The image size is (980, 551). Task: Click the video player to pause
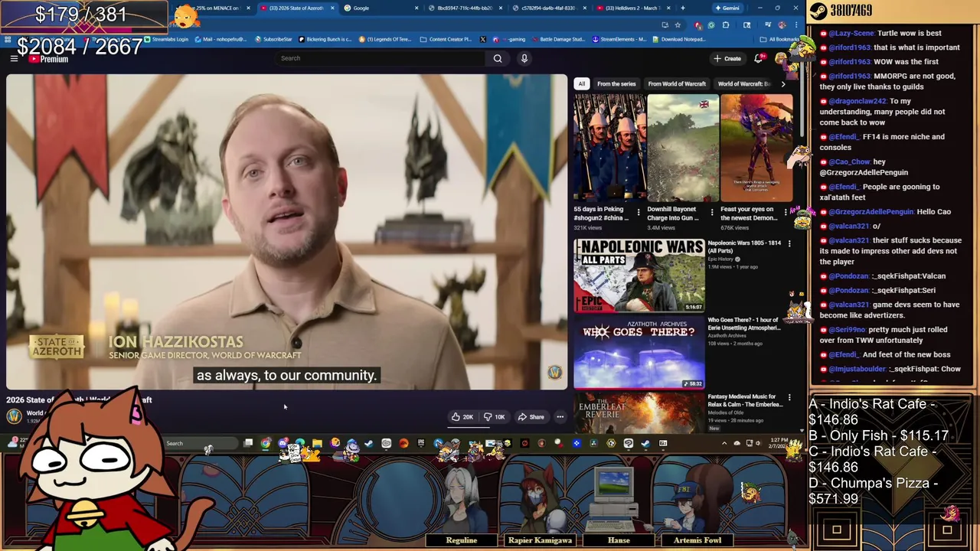point(287,232)
